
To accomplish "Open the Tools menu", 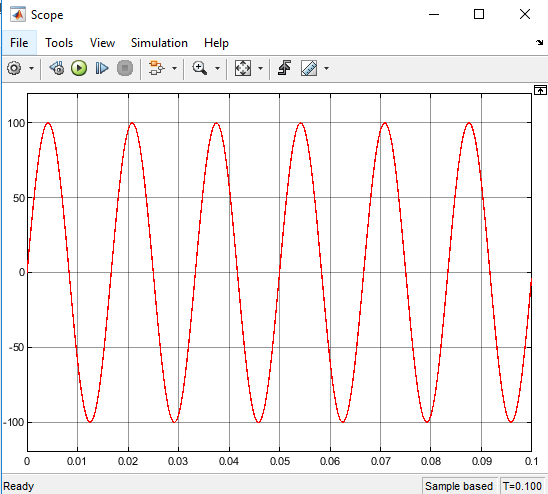I will coord(59,43).
